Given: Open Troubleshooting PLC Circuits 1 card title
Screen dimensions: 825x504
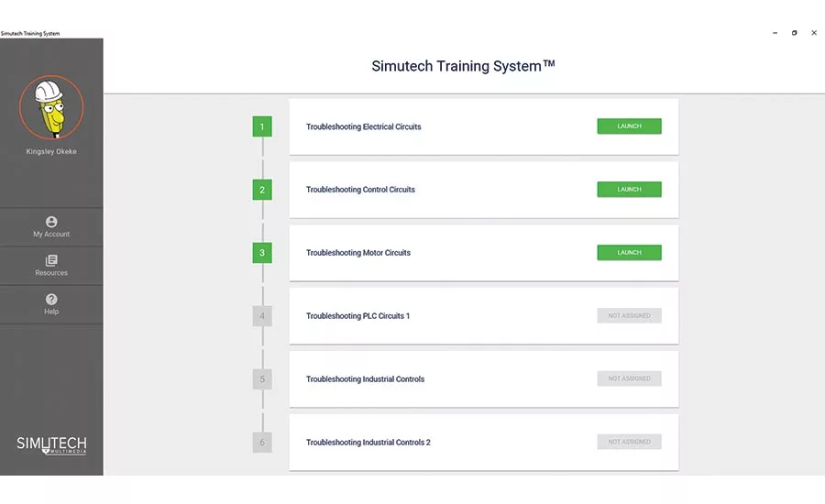Looking at the screenshot, I should coord(357,316).
